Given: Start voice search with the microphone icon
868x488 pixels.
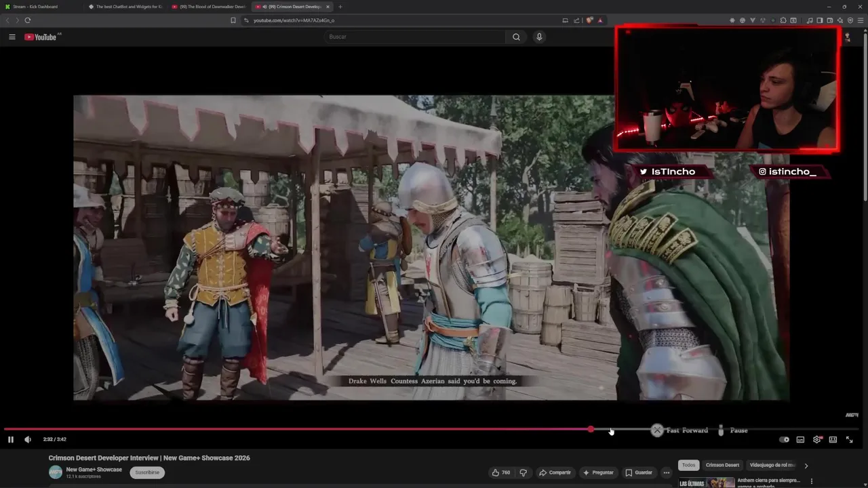Looking at the screenshot, I should click(x=539, y=37).
